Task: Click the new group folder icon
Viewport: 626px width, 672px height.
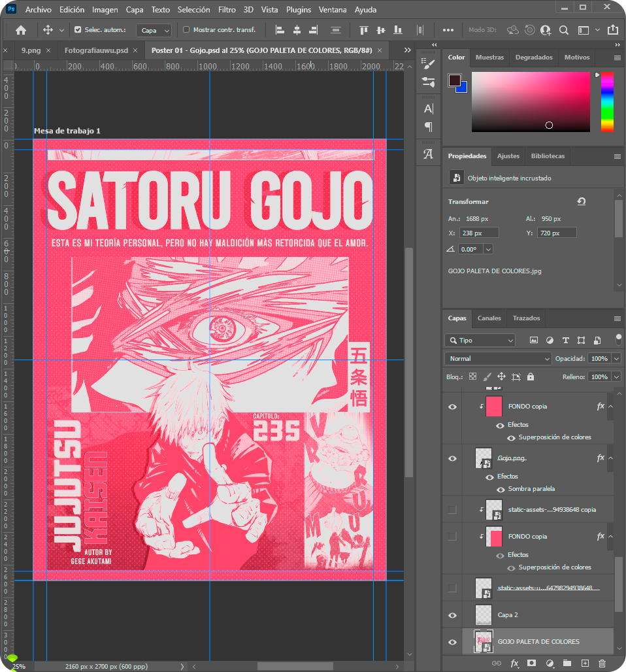Action: click(x=567, y=663)
